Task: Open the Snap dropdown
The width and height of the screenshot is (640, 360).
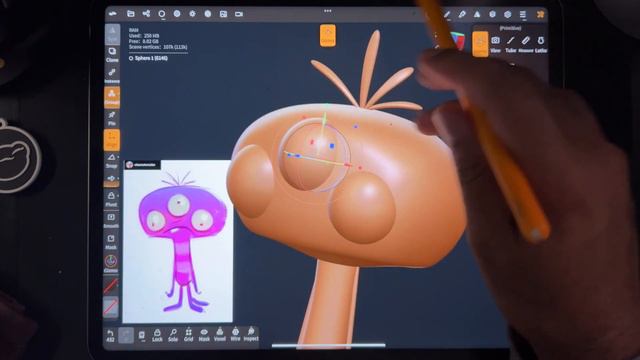Action: (112, 161)
